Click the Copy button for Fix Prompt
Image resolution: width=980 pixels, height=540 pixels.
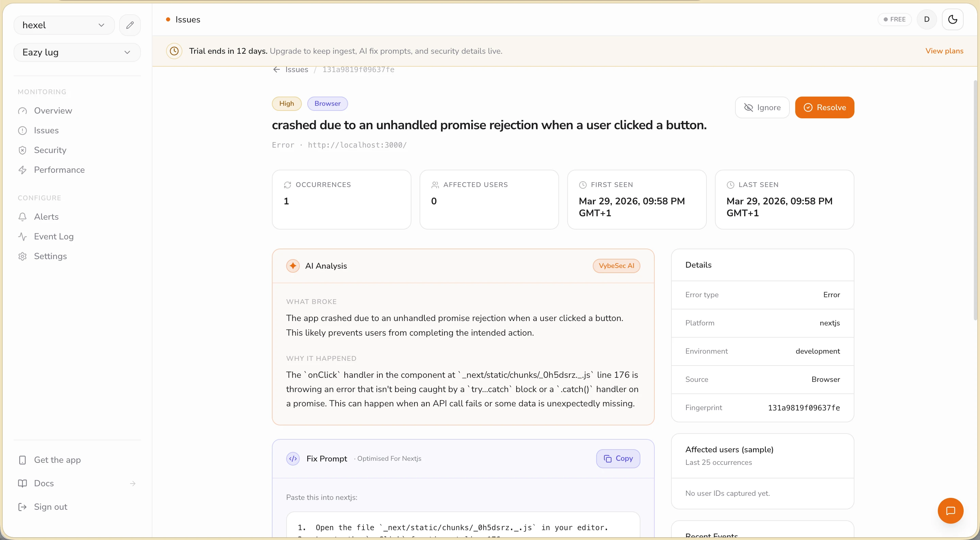tap(618, 458)
